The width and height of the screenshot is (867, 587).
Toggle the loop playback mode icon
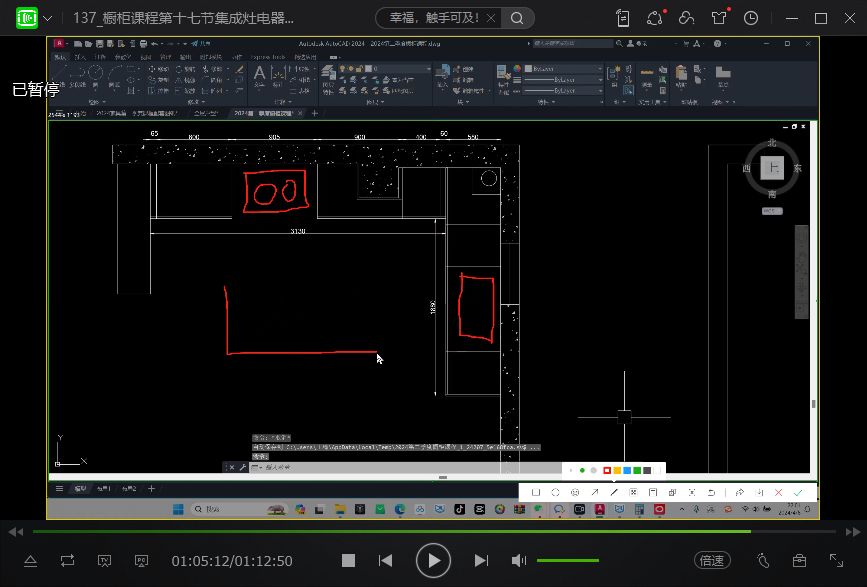pos(67,561)
